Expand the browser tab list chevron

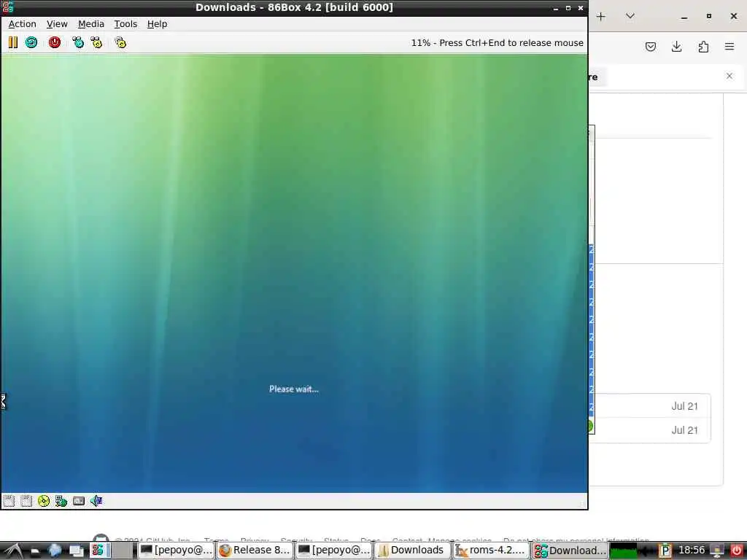[630, 16]
